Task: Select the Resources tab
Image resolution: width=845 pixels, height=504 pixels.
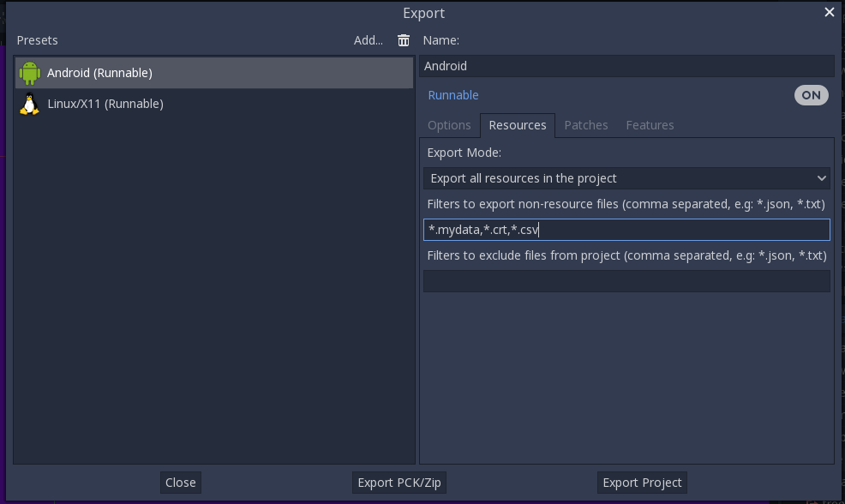Action: [518, 125]
